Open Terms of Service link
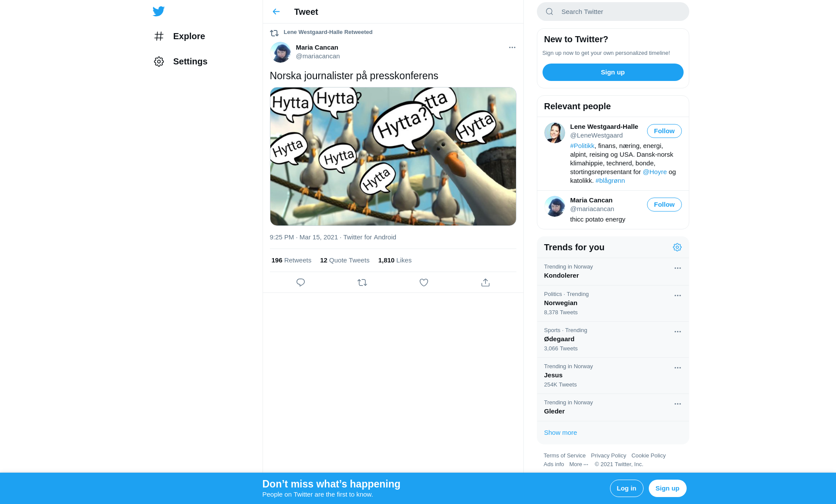836x504 pixels. click(x=564, y=456)
